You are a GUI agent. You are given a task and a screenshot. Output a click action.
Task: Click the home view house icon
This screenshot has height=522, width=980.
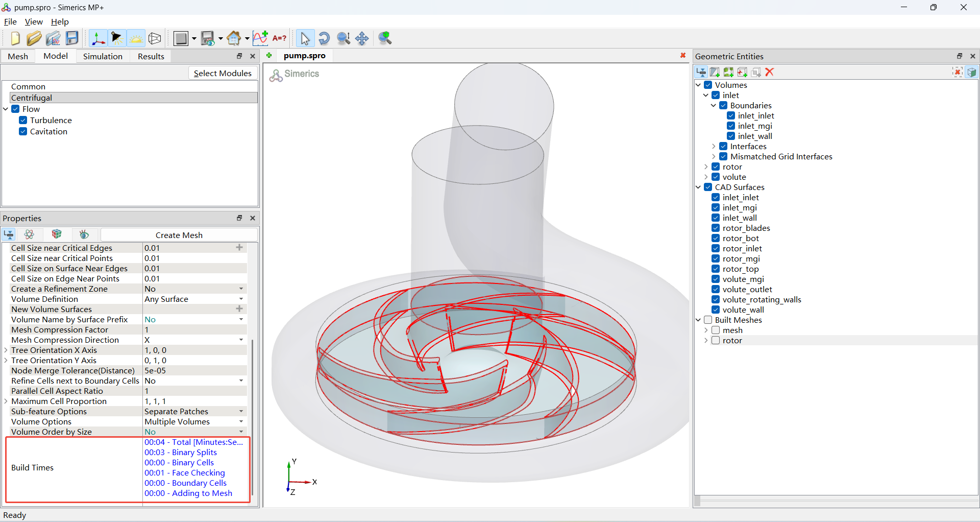tap(234, 38)
